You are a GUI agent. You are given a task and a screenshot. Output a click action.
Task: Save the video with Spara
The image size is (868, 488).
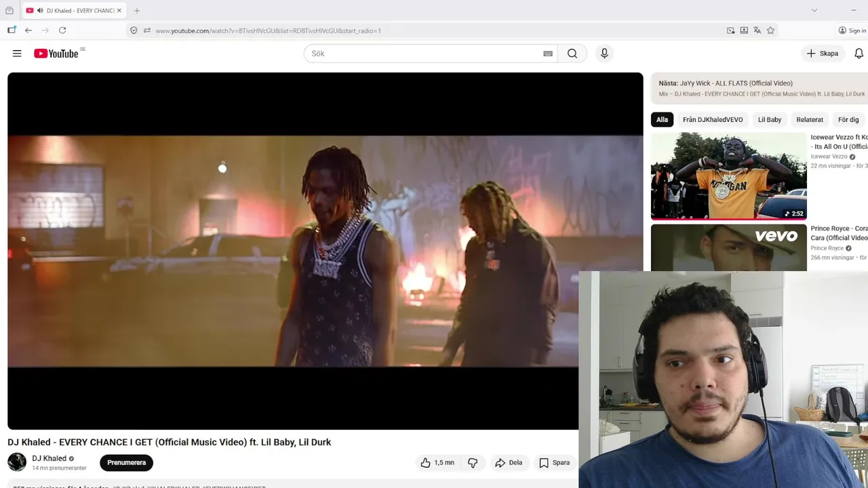coord(555,463)
